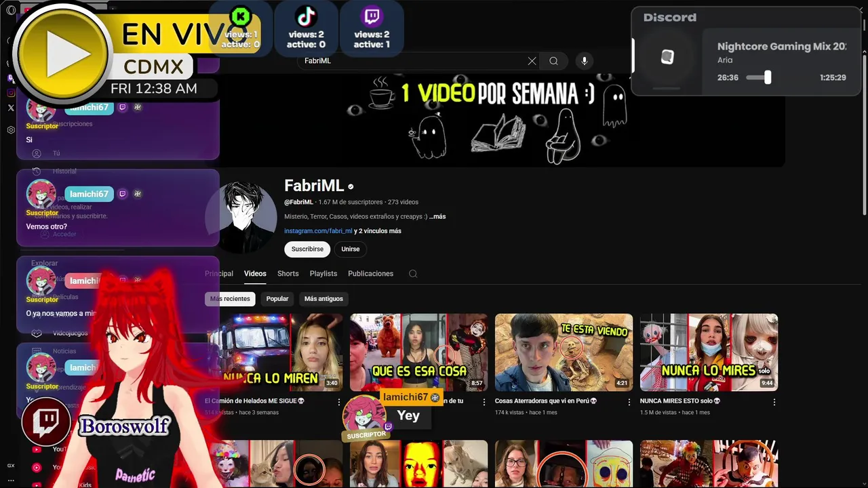Click the magnifier search button in YouTube header
This screenshot has height=488, width=868.
[553, 61]
